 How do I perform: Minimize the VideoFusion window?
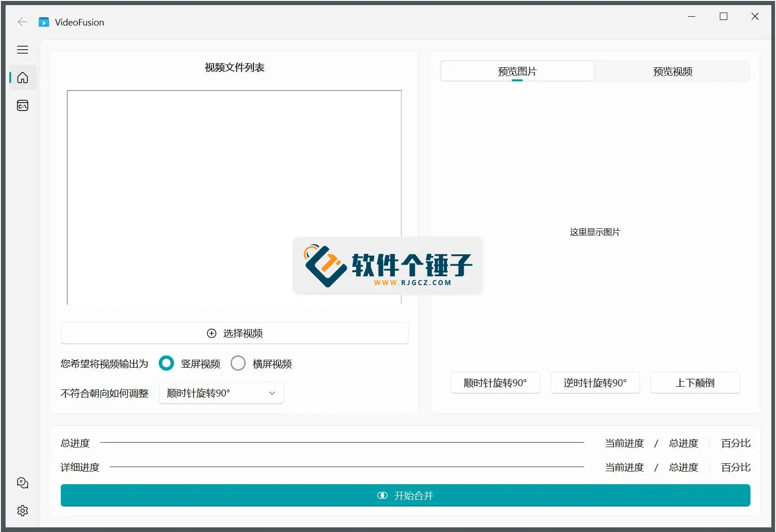click(x=692, y=16)
